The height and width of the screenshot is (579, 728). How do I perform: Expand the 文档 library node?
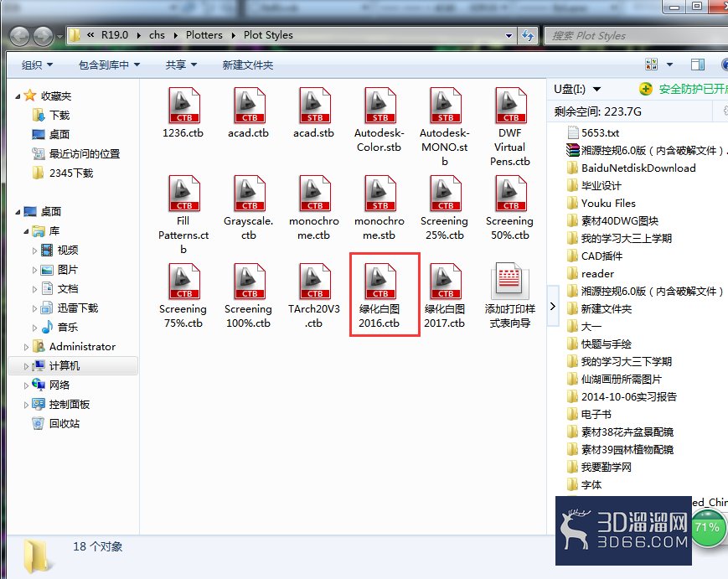[x=34, y=289]
